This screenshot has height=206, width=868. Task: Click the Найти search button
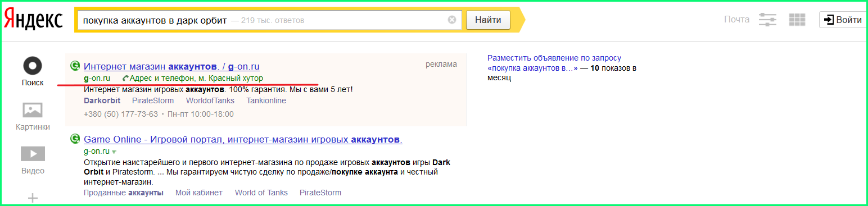pos(488,20)
